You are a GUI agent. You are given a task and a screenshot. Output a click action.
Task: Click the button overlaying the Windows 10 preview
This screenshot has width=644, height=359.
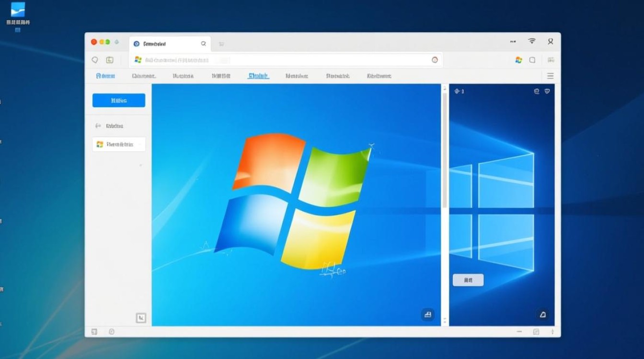click(468, 280)
